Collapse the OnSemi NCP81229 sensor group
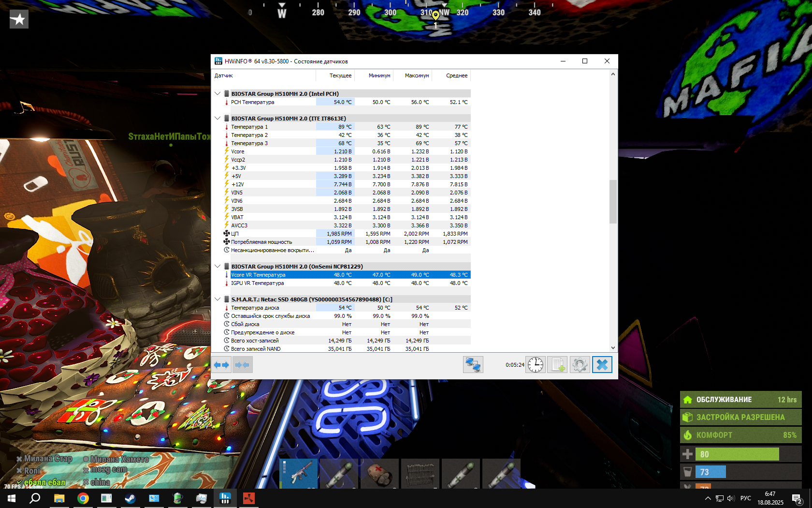The image size is (812, 508). pyautogui.click(x=217, y=267)
